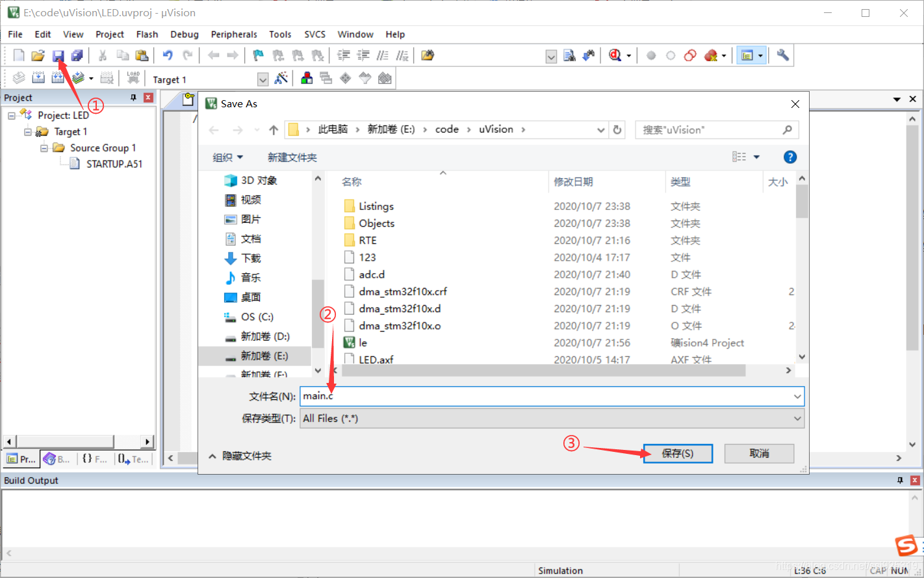Close the Build Output panel
The width and height of the screenshot is (924, 578).
click(915, 480)
